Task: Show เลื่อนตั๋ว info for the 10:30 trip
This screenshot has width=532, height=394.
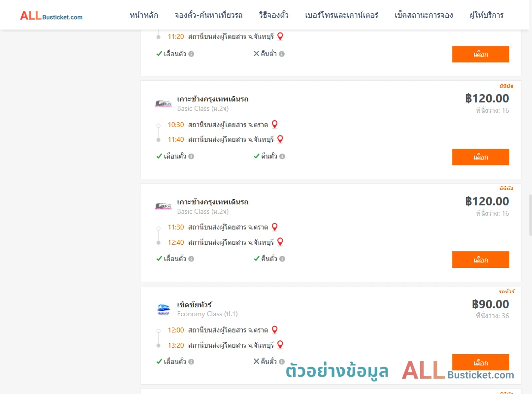Action: [x=191, y=157]
